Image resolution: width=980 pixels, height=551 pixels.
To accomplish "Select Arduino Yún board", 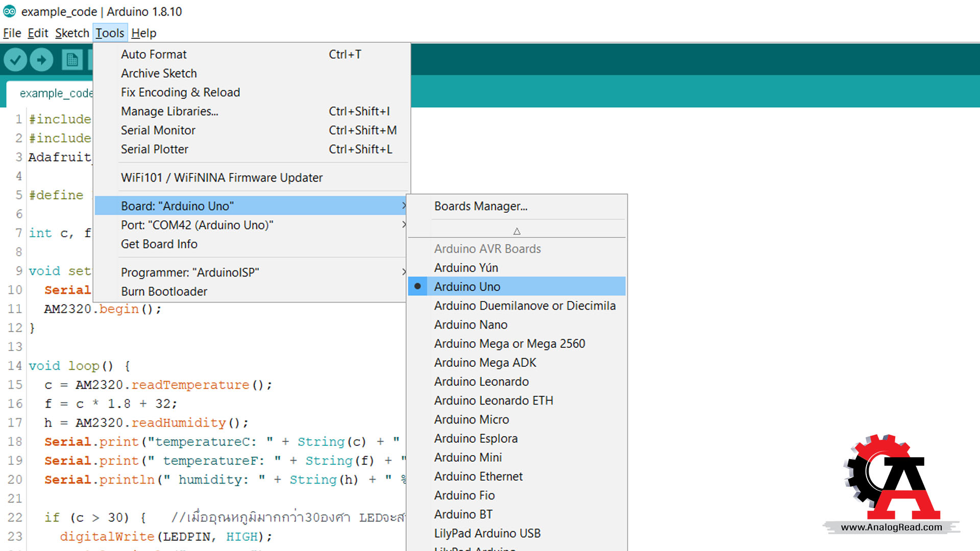I will coord(517,267).
